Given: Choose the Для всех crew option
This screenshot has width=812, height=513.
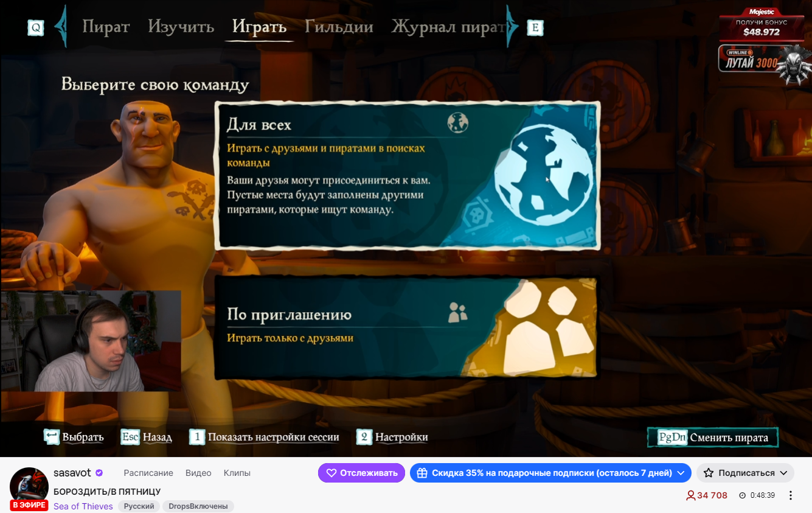Looking at the screenshot, I should 407,175.
